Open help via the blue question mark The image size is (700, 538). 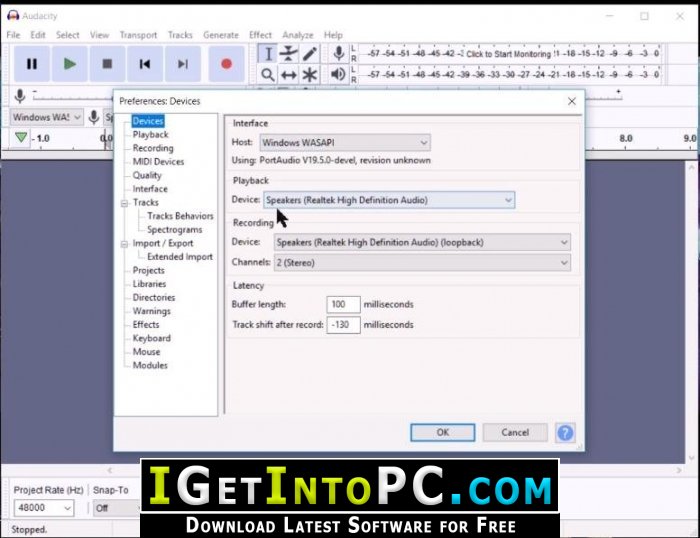565,432
